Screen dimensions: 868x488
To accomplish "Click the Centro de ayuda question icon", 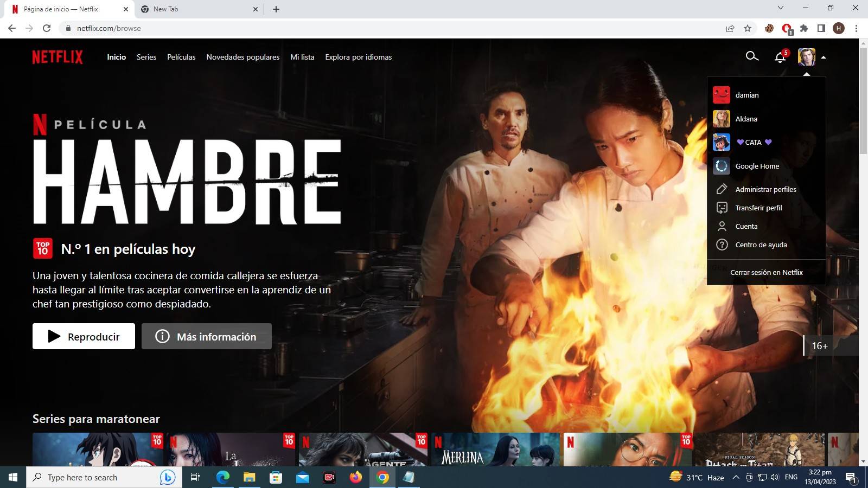I will (x=722, y=245).
